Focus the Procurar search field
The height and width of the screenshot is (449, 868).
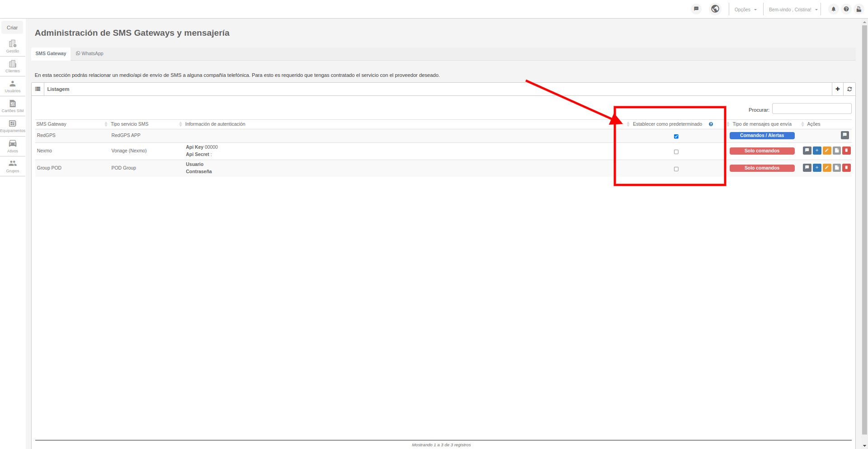[x=811, y=109]
